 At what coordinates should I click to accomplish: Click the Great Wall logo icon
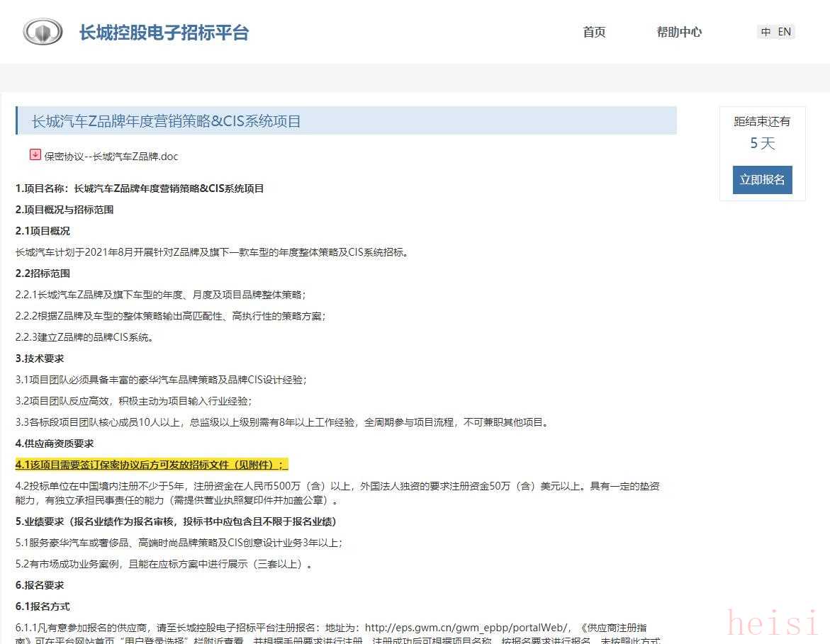pyautogui.click(x=43, y=32)
